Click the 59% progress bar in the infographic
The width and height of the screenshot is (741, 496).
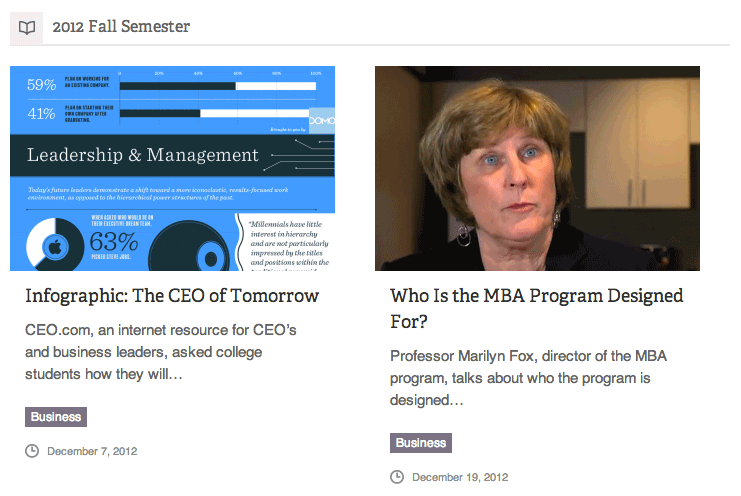(x=217, y=86)
